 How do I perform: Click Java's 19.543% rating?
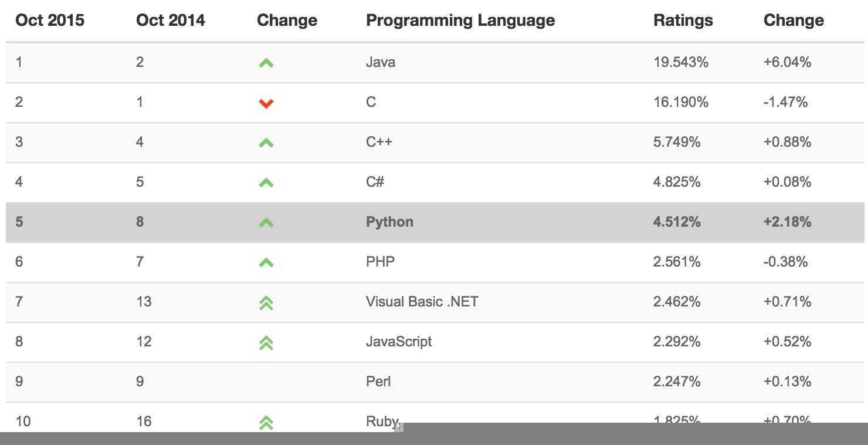coord(681,62)
